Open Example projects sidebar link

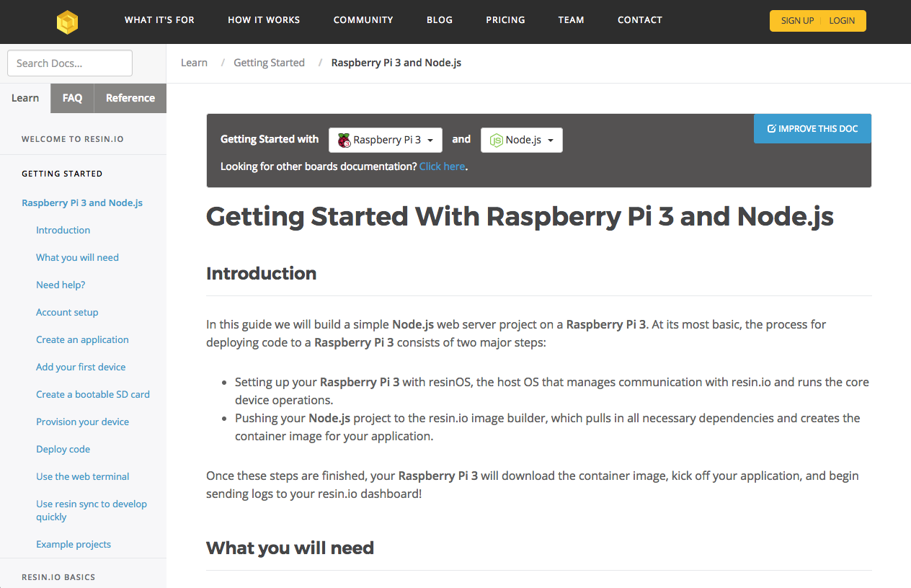(x=74, y=544)
